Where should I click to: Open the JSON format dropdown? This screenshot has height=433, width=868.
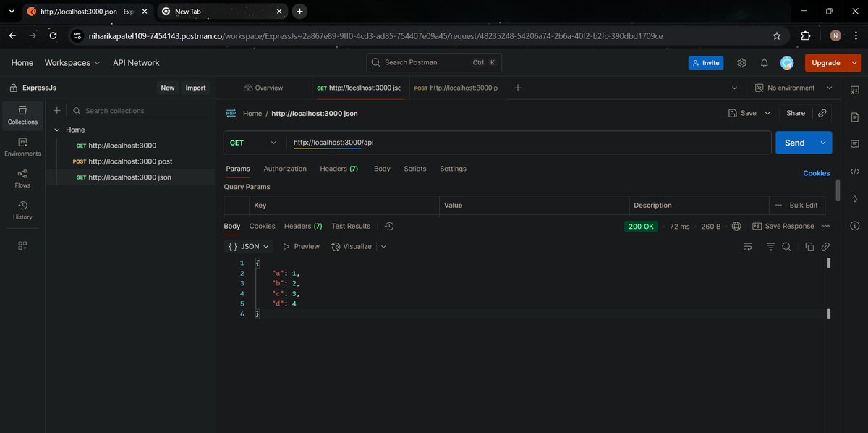pyautogui.click(x=250, y=246)
